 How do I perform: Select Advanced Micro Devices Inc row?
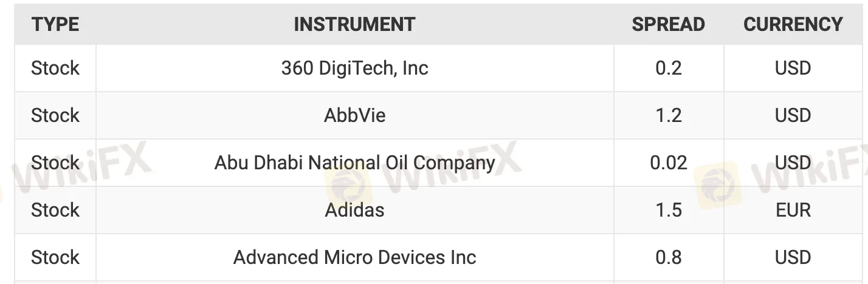tap(354, 257)
